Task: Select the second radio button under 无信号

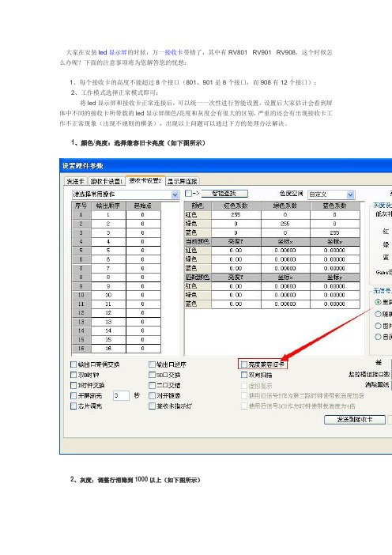Action: point(378,314)
